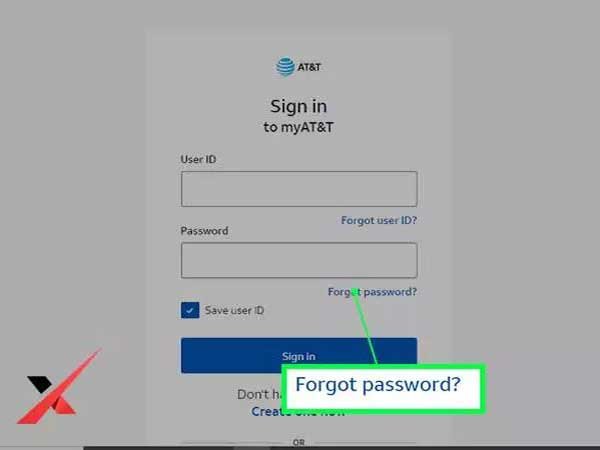Image resolution: width=600 pixels, height=450 pixels.
Task: Focus the Password input field
Action: click(299, 260)
